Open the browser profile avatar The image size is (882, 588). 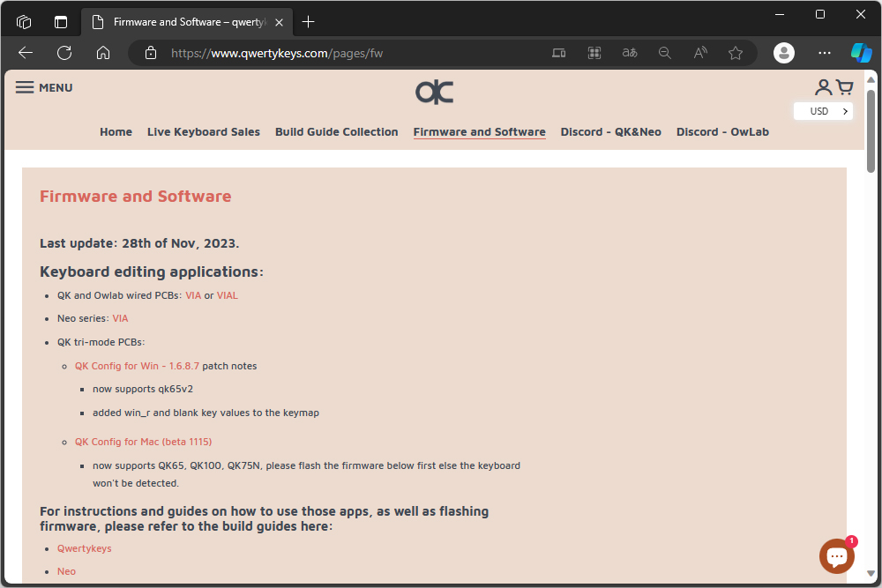coord(784,53)
